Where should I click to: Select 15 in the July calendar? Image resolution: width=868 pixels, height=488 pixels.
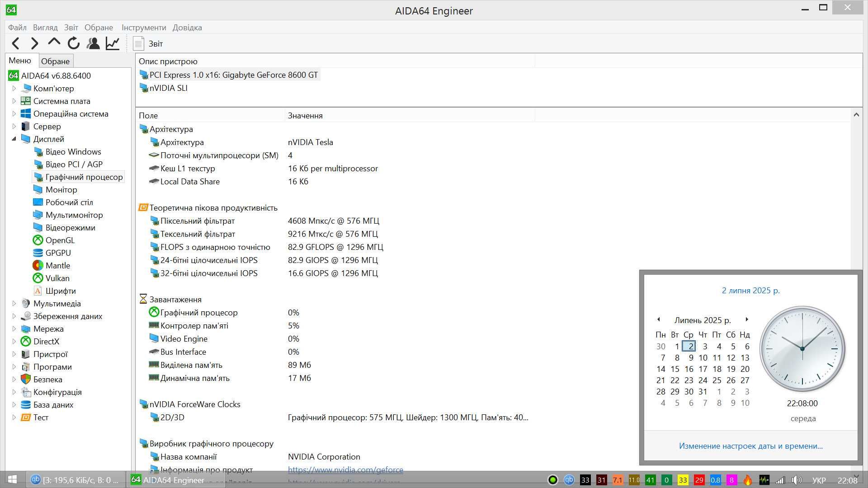(675, 369)
